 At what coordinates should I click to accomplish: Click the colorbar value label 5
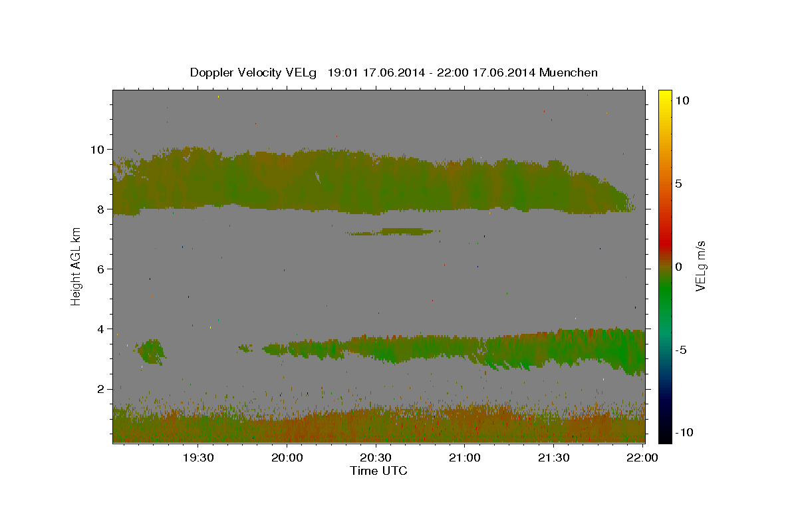[x=678, y=184]
